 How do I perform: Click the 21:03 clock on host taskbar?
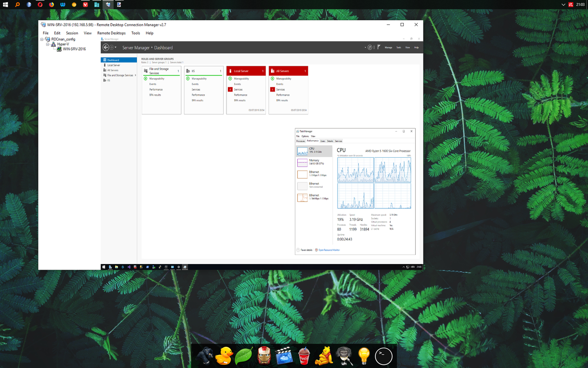pyautogui.click(x=580, y=5)
